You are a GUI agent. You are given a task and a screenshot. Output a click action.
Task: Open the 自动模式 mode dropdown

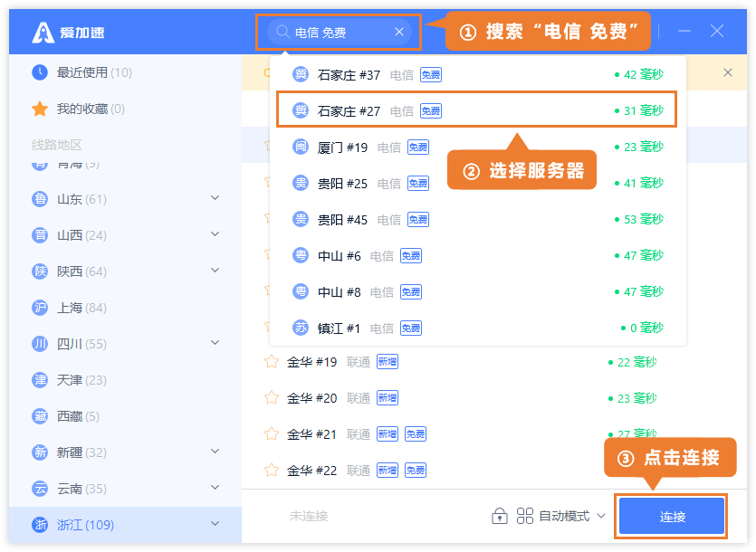click(x=572, y=516)
